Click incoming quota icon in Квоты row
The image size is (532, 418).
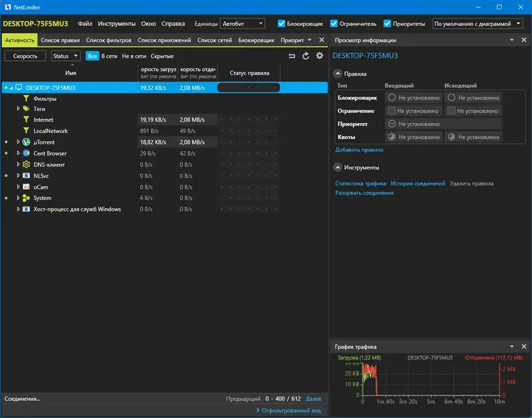(392, 137)
